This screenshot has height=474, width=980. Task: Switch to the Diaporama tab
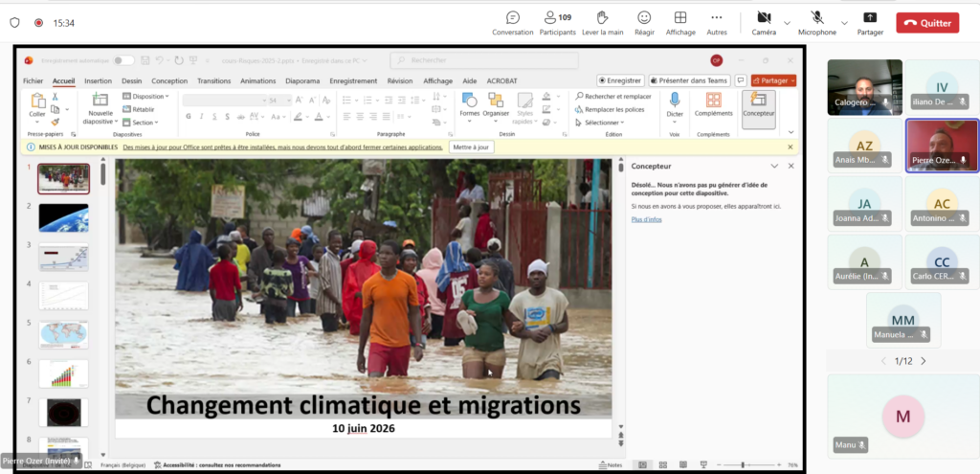click(x=302, y=80)
